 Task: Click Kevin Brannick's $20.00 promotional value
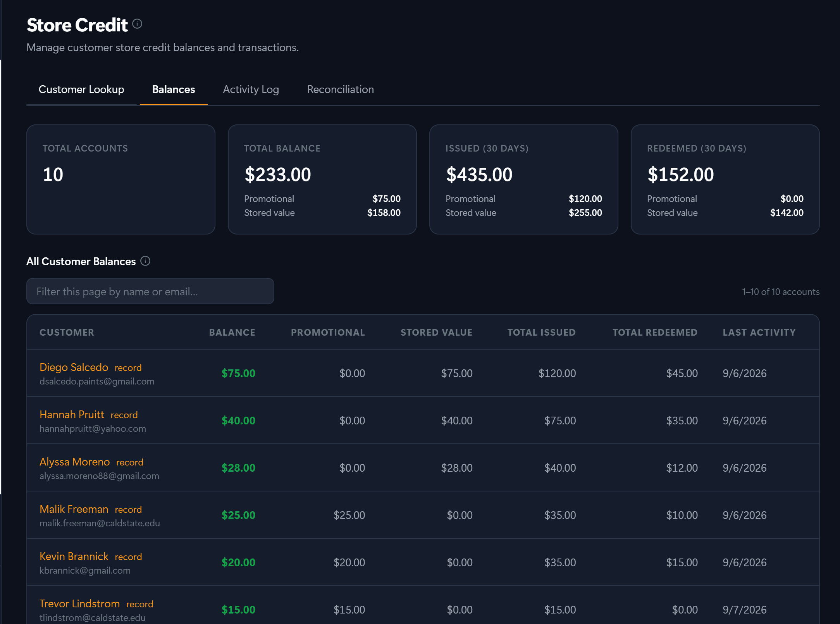[x=349, y=562]
